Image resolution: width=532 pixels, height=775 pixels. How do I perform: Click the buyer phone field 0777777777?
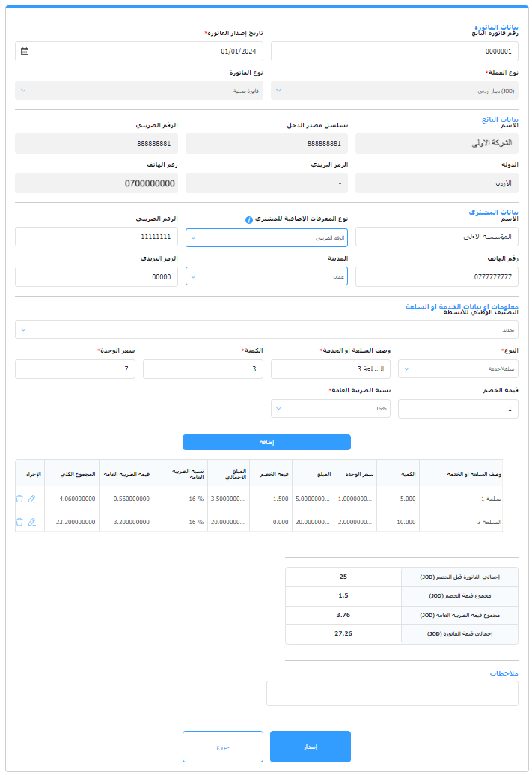[437, 276]
